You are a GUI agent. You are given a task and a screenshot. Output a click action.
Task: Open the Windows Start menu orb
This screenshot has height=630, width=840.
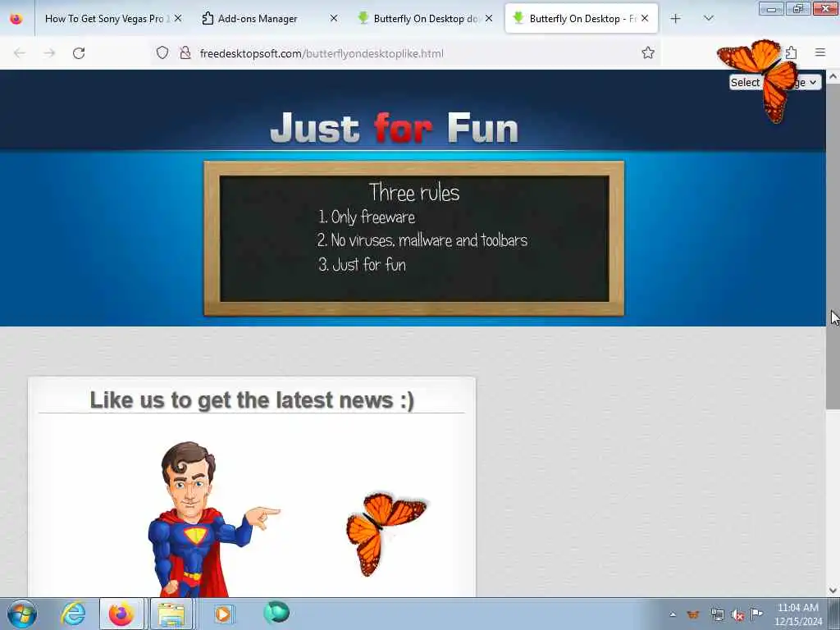22,614
